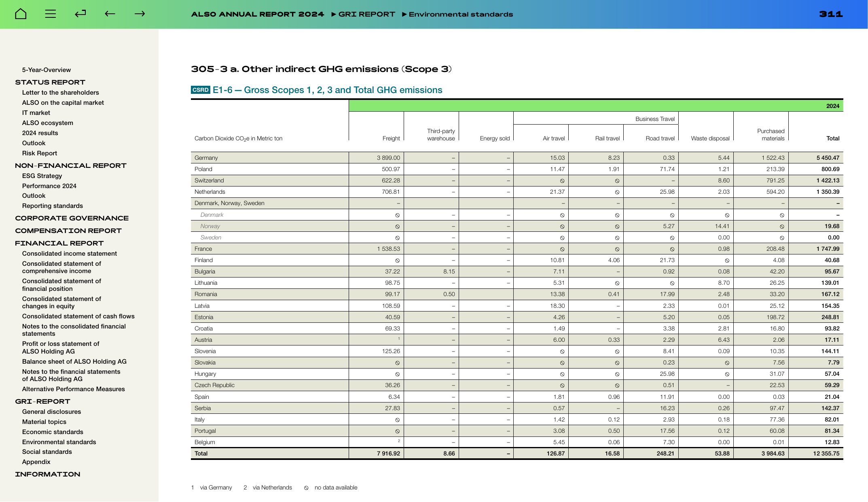Open Alternative Performance Measures entry

pos(74,389)
